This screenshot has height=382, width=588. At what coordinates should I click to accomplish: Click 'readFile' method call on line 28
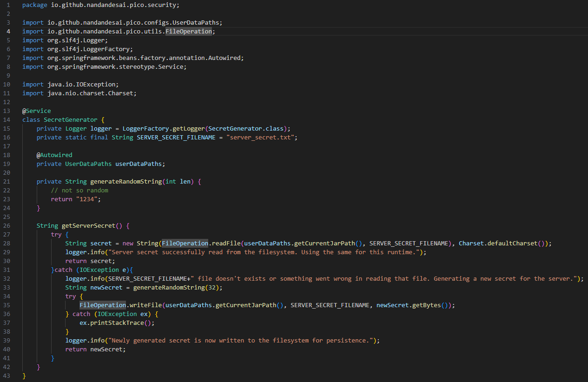[x=226, y=244]
